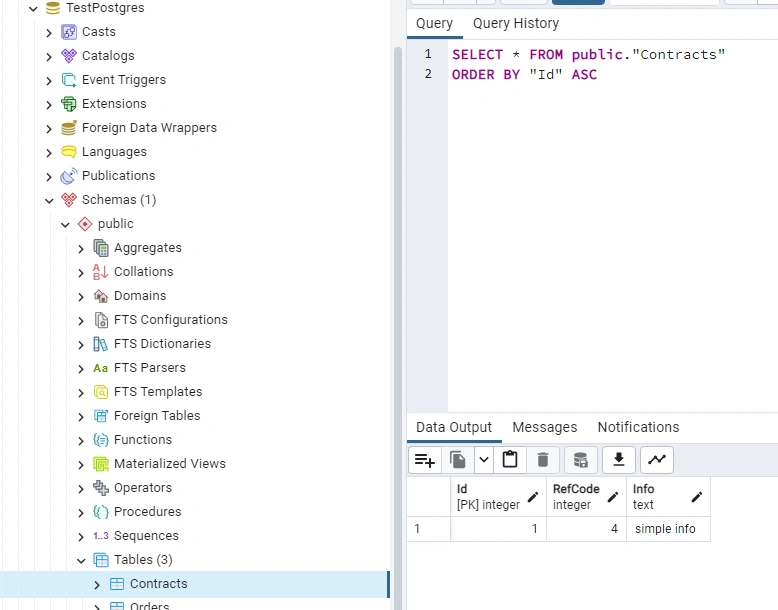Image resolution: width=778 pixels, height=610 pixels.
Task: Click the object browser vertical scrollbar
Action: coord(397,328)
